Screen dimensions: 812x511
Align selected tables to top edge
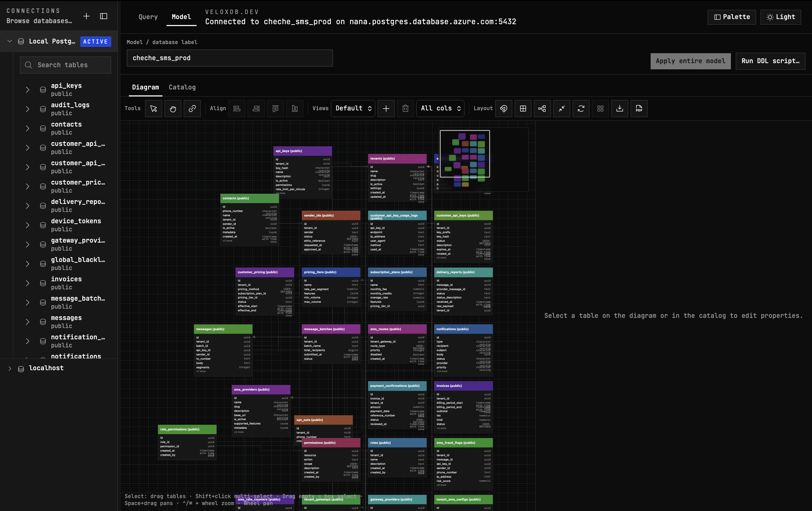[275, 109]
